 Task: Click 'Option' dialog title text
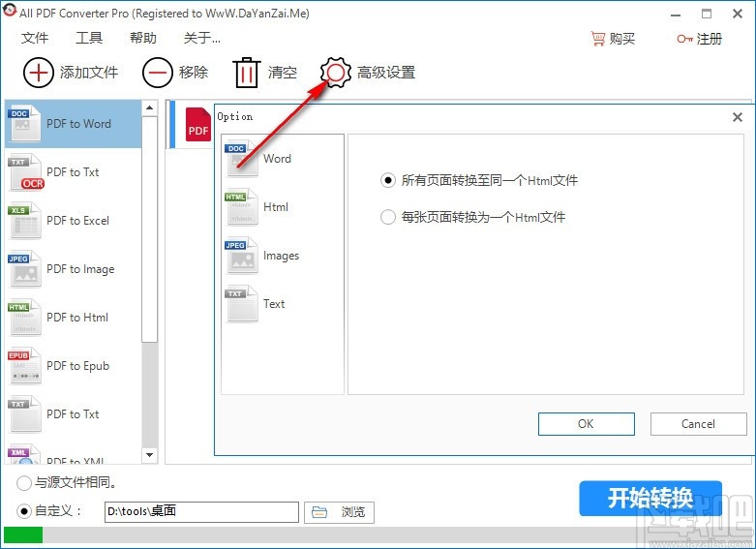tap(235, 117)
